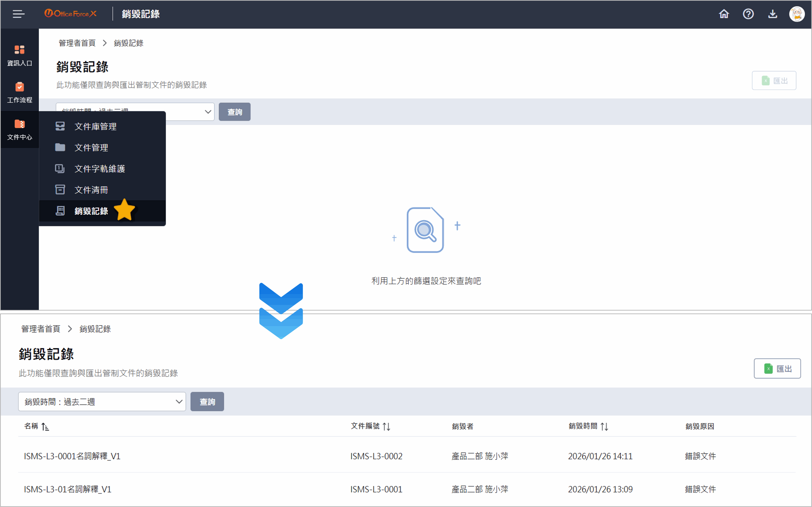
Task: Open the help icon
Action: tap(748, 14)
